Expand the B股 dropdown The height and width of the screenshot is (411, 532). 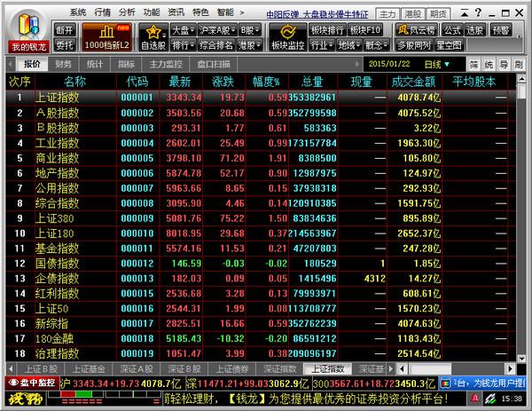[250, 30]
